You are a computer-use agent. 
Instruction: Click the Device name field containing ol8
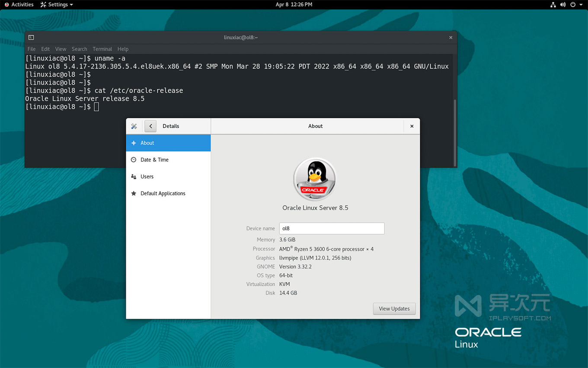coord(332,229)
